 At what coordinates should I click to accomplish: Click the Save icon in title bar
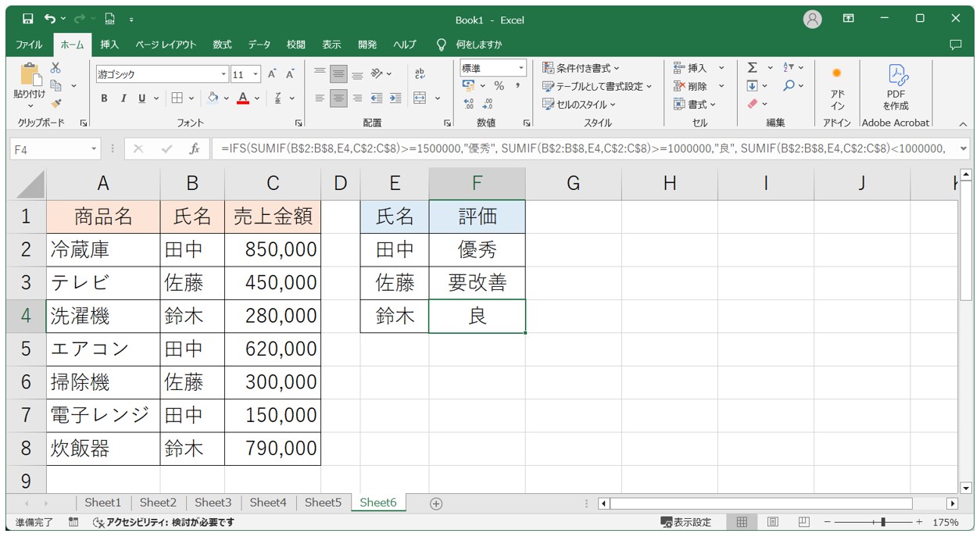(28, 19)
